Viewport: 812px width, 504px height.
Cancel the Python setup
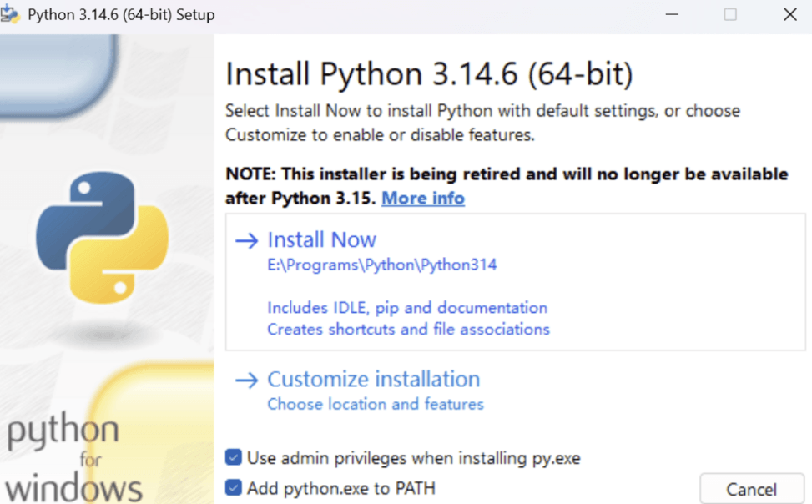pos(751,488)
